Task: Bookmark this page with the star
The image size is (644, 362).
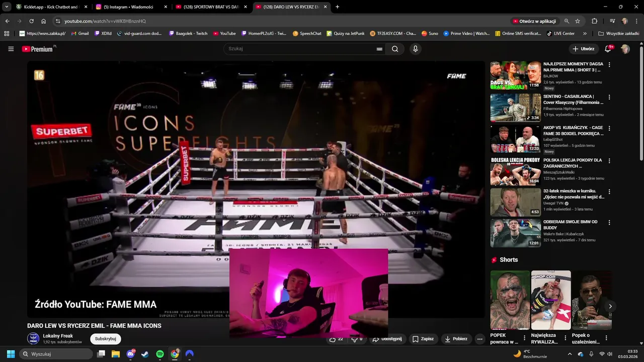Action: [578, 21]
